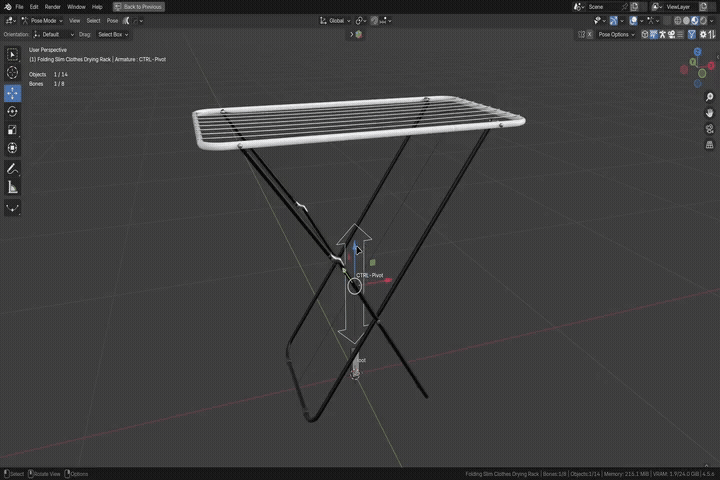The width and height of the screenshot is (720, 480).
Task: Select the Annotate tool
Action: 12,169
